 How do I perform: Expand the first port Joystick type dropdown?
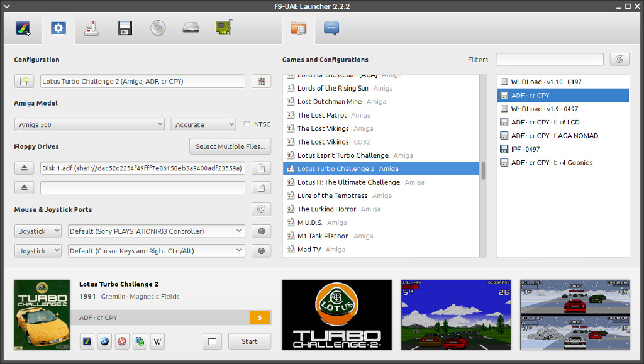38,231
